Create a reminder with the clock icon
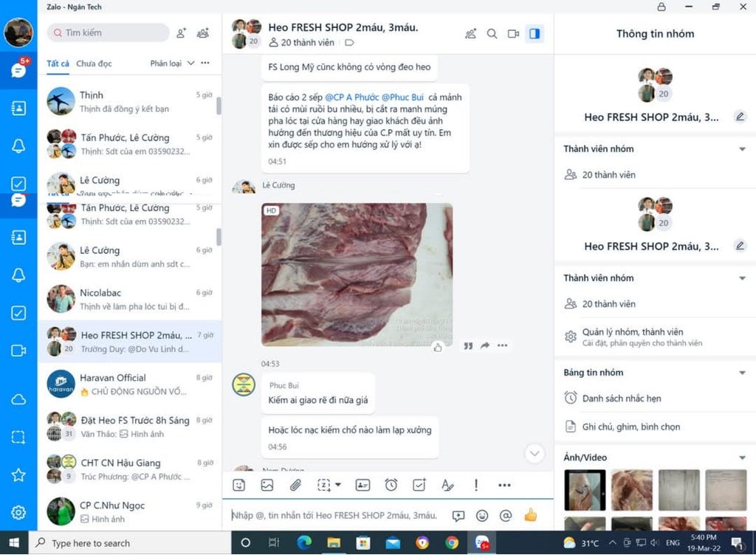This screenshot has width=756, height=555. pyautogui.click(x=391, y=485)
